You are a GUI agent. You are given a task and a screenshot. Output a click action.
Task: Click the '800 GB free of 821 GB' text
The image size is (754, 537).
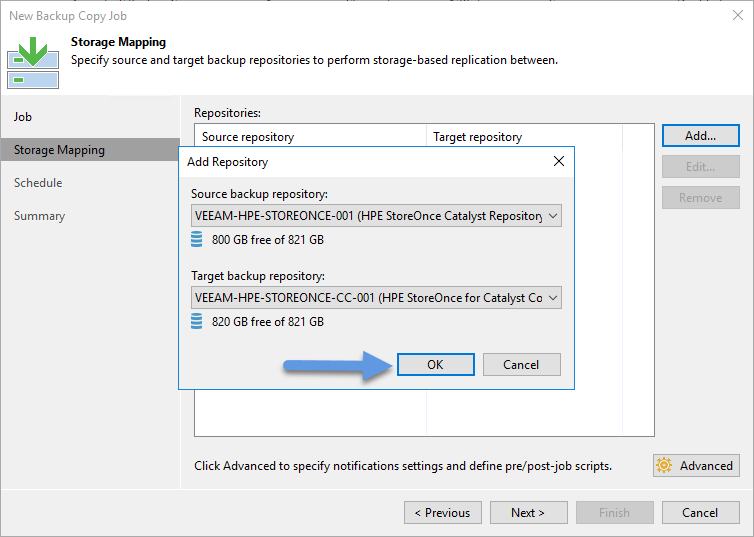click(268, 239)
